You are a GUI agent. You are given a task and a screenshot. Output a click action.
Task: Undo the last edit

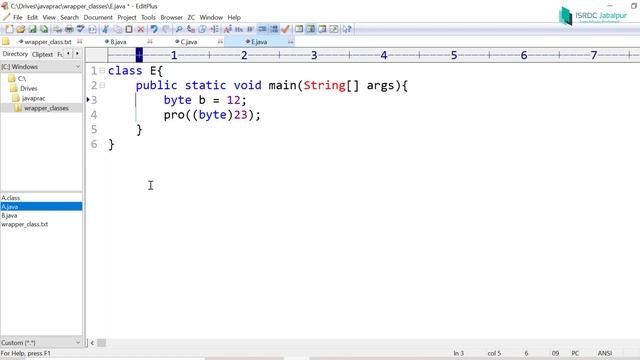(154, 29)
